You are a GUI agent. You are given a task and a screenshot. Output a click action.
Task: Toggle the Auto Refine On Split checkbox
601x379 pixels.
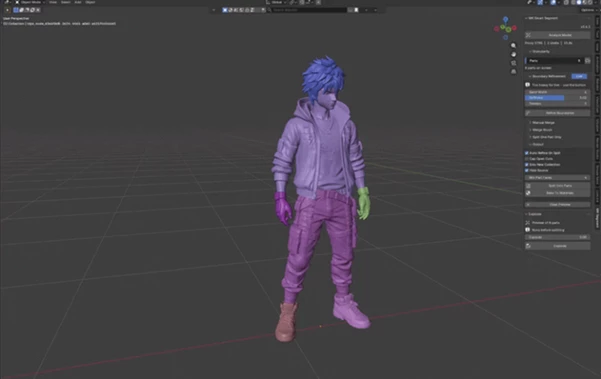coord(527,153)
